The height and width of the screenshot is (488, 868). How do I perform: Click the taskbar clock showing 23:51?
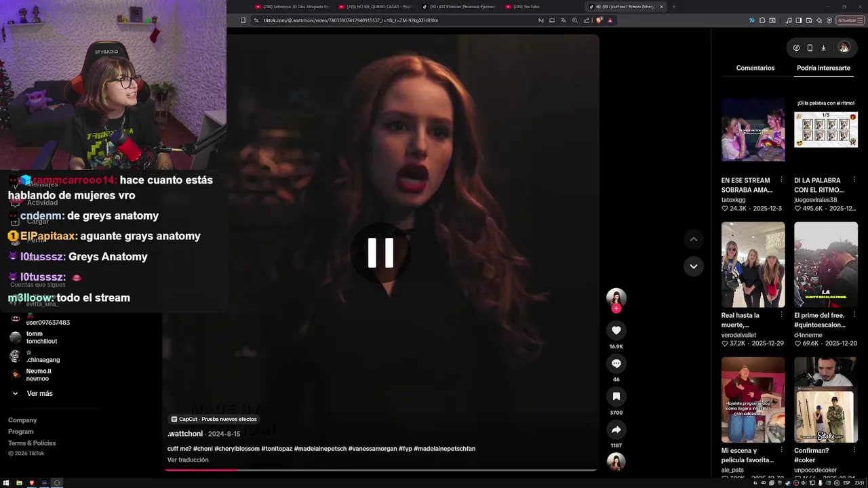click(x=860, y=483)
